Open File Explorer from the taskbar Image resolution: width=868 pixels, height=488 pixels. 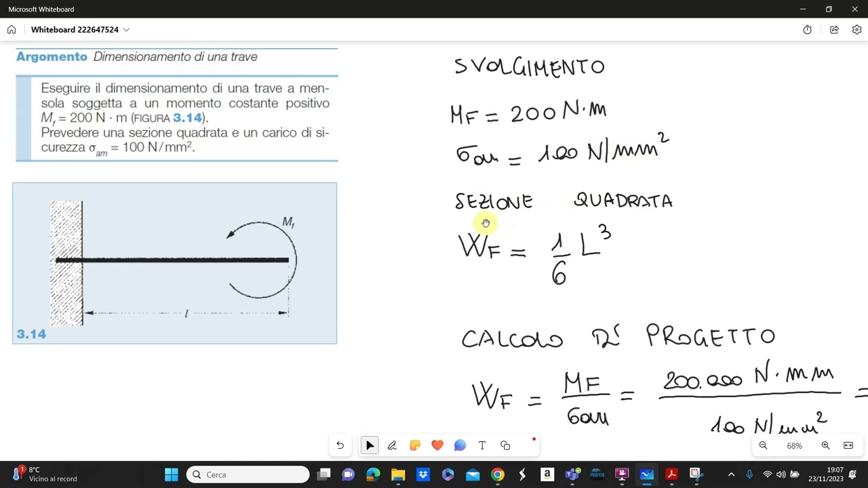coord(398,474)
